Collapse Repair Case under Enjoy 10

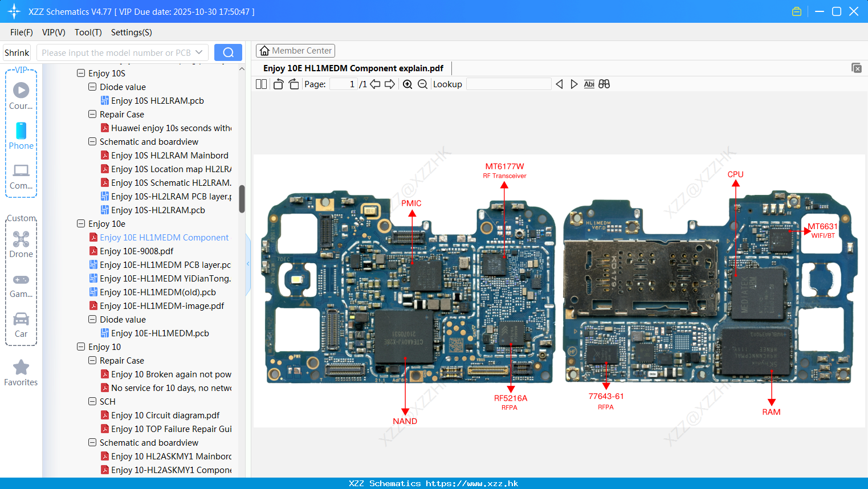[92, 360]
